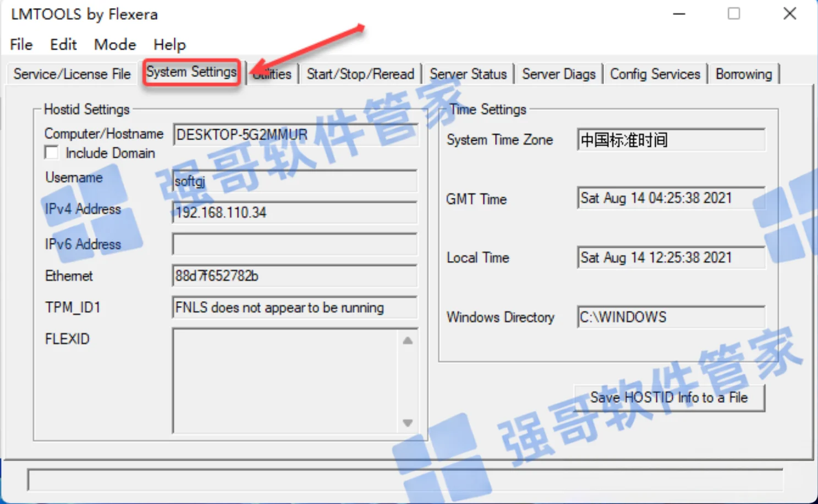Open the File menu
Viewport: 818px width, 504px height.
tap(21, 45)
